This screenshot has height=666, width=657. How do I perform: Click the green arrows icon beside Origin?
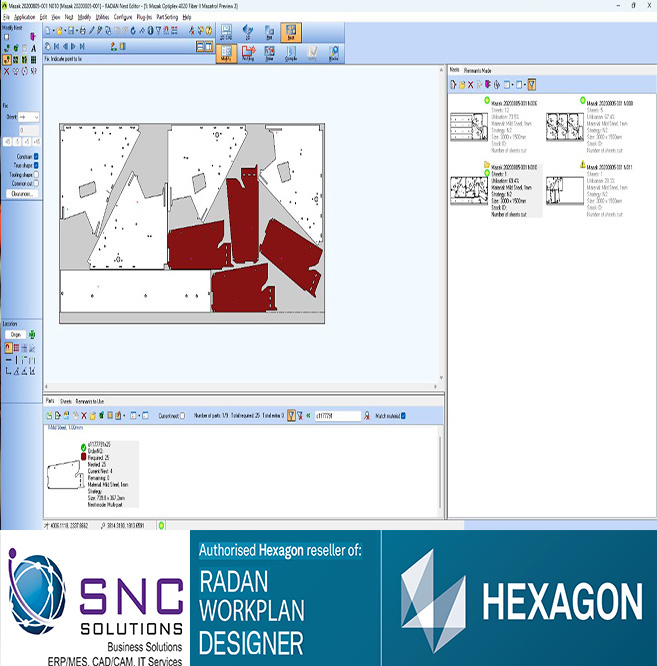click(x=32, y=335)
